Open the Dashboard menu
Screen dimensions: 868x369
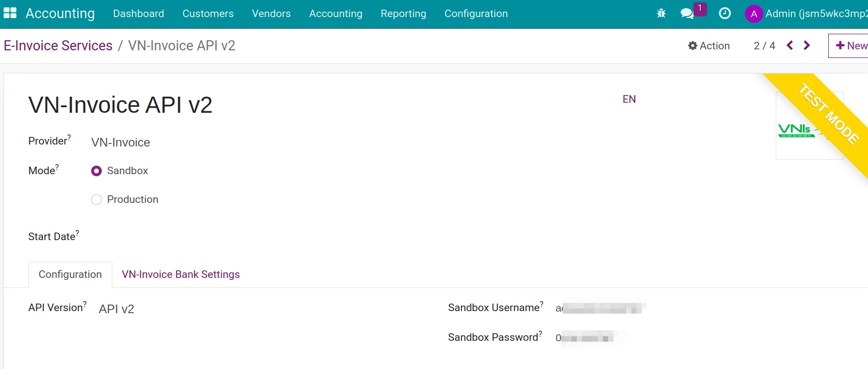139,14
